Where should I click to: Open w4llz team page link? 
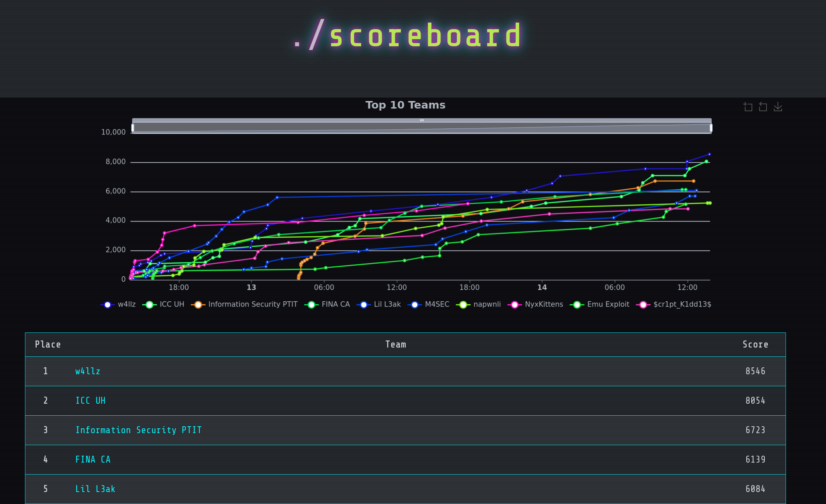(88, 371)
